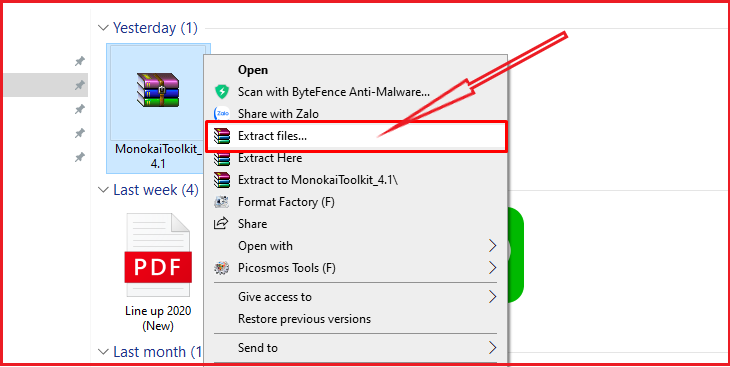730x367 pixels.
Task: Click WinRAR icon beside Extract Here
Action: point(222,158)
